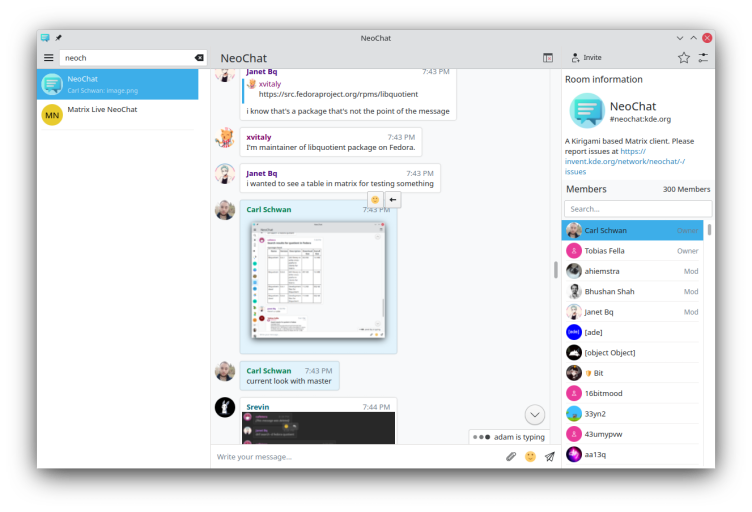
Task: Send the message with paper plane icon
Action: pos(549,457)
